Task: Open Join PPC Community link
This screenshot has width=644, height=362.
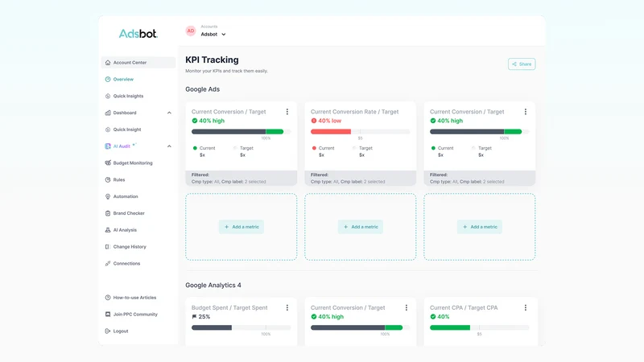Action: pos(135,315)
